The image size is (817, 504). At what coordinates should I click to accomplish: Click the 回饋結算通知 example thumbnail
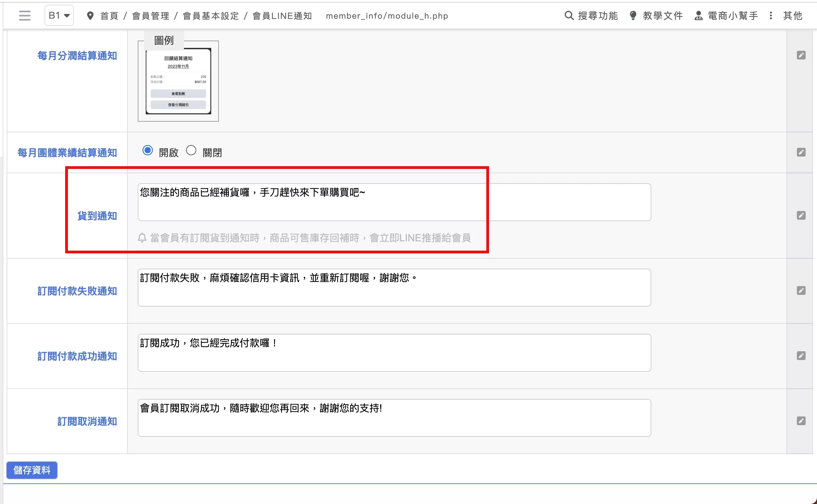pyautogui.click(x=178, y=81)
